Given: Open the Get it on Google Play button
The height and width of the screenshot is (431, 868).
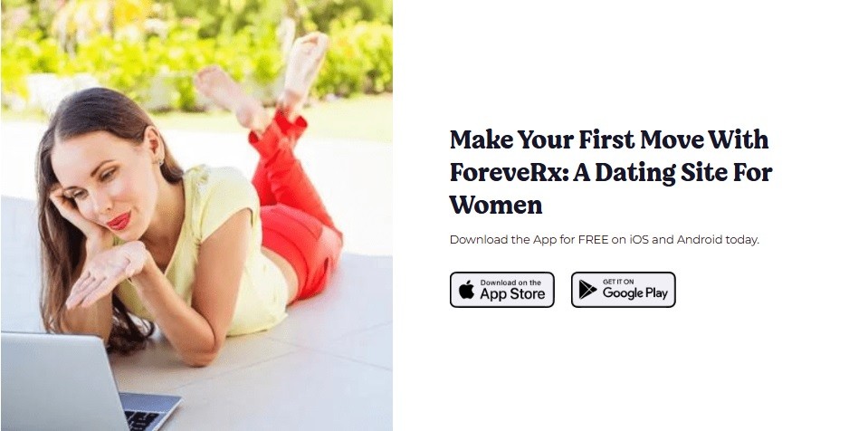Looking at the screenshot, I should click(624, 290).
